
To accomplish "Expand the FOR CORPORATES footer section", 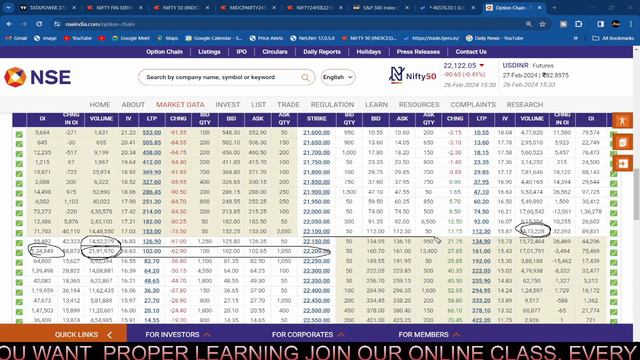I will [308, 334].
